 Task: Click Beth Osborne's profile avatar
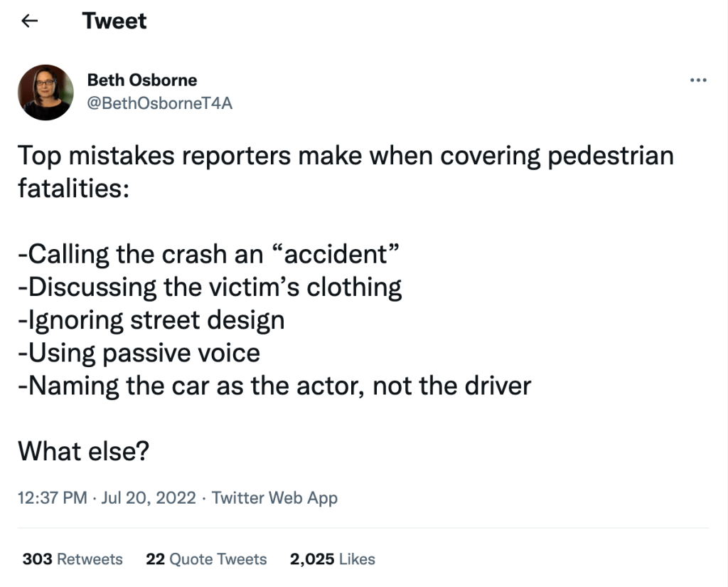pos(46,92)
